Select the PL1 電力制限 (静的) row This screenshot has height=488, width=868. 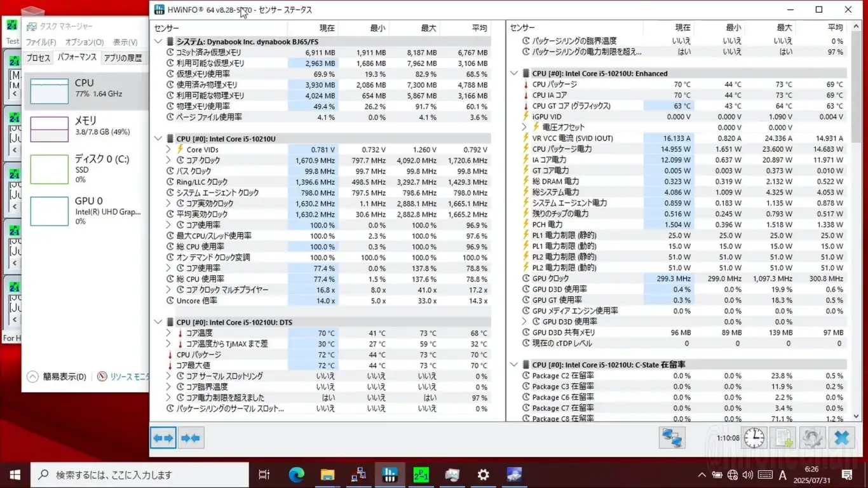679,235
